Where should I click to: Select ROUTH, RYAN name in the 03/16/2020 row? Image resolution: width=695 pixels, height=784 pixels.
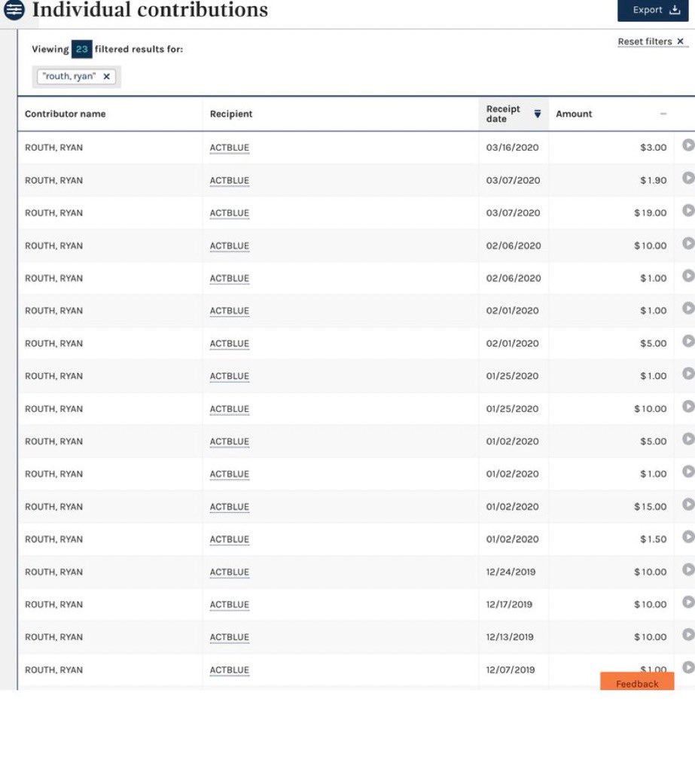pos(54,148)
